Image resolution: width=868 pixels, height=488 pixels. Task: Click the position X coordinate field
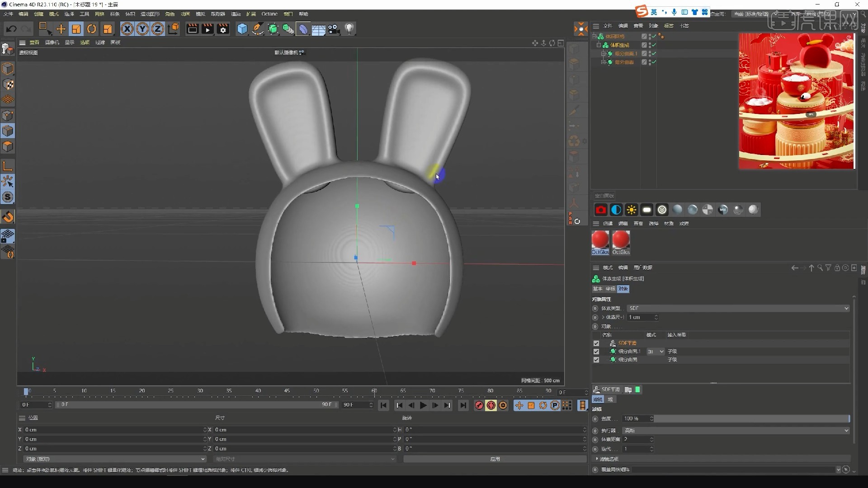click(115, 430)
